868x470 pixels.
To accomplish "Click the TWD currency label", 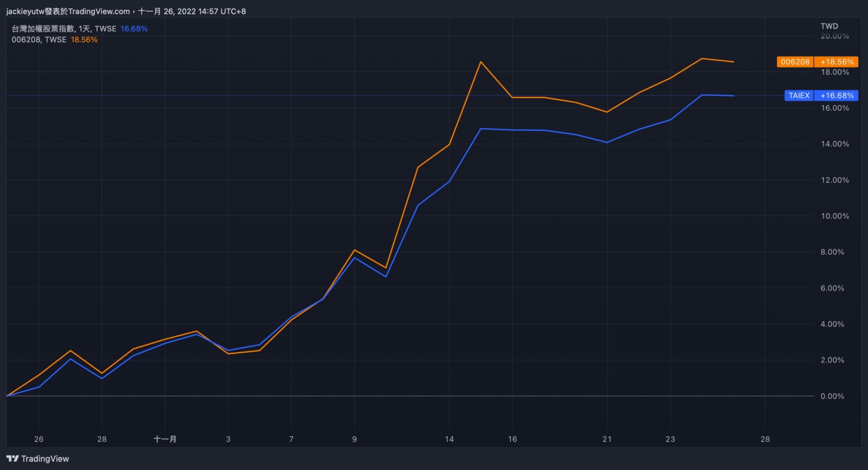I will 829,26.
